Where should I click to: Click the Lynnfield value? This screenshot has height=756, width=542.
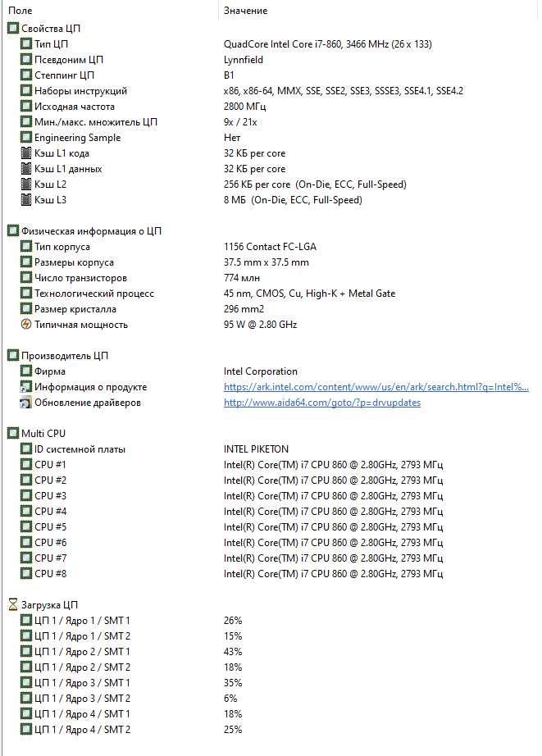point(244,60)
